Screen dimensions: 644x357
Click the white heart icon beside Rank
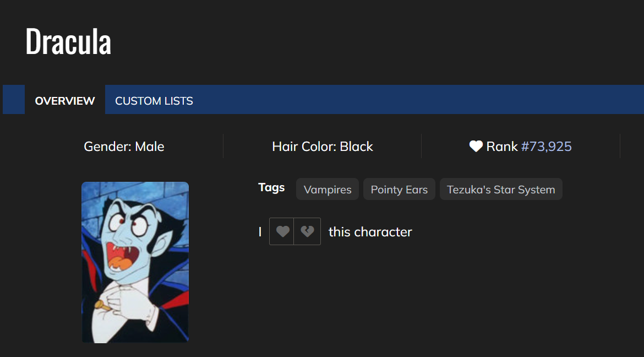point(476,147)
